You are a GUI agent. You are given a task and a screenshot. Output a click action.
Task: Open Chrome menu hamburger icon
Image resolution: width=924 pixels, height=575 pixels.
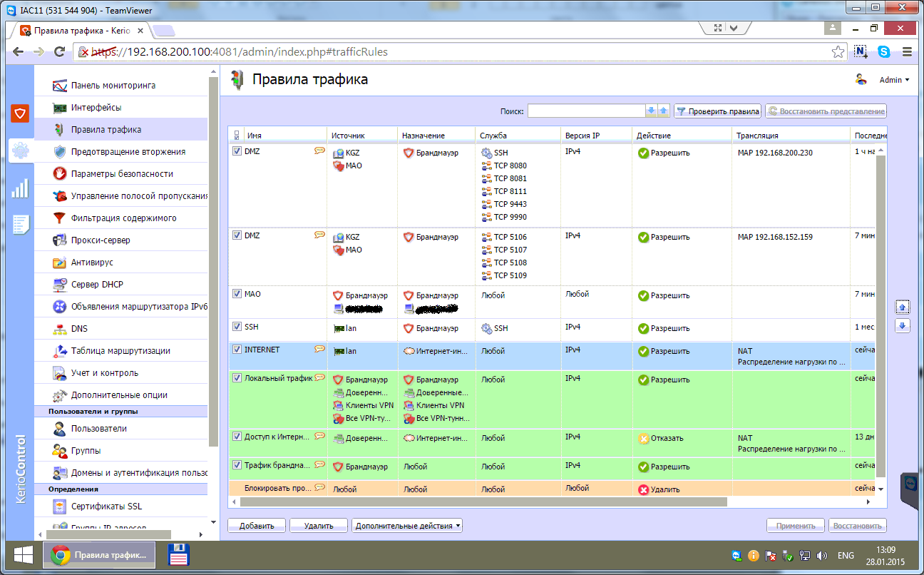[x=907, y=52]
